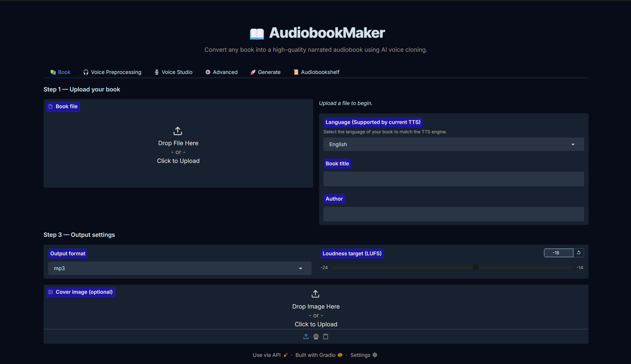631x364 pixels.
Task: Click the 'Step 3 — Output settings' heading
Action: click(79, 235)
